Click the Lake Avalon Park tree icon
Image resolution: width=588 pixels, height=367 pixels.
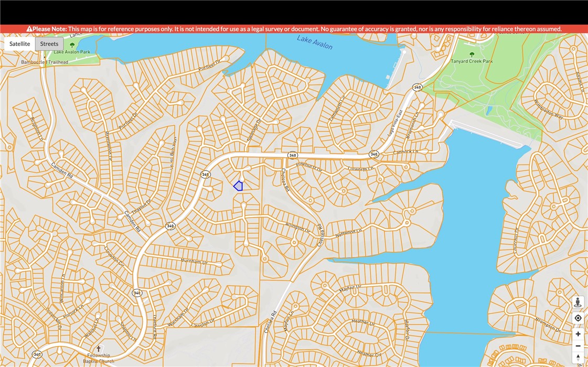click(x=72, y=46)
